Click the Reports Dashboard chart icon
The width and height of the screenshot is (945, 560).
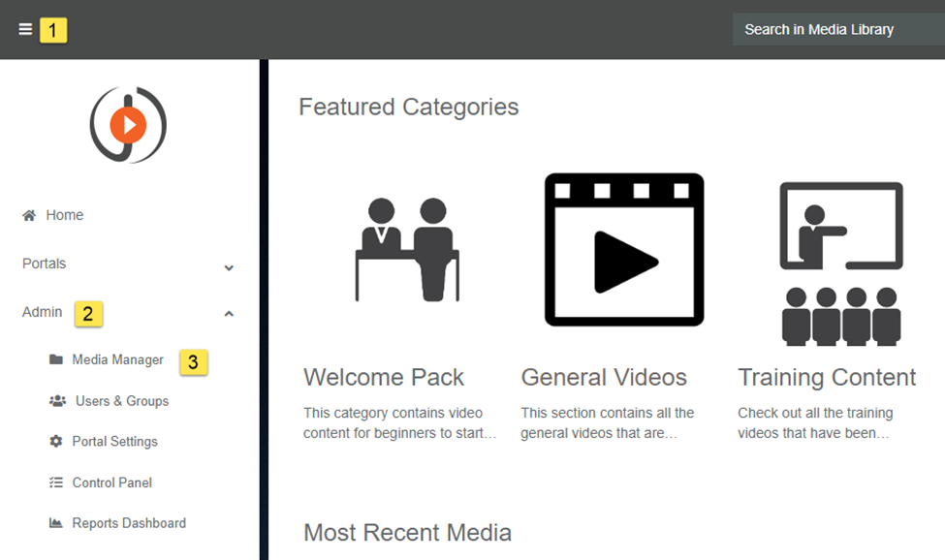click(x=56, y=523)
